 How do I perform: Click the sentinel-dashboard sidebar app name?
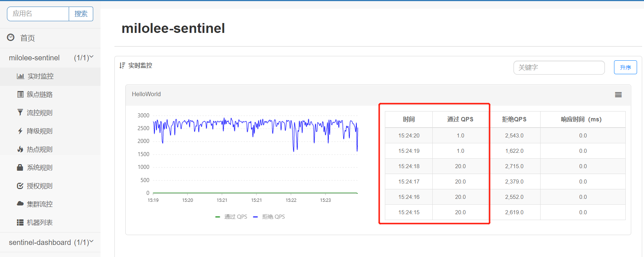[40, 242]
